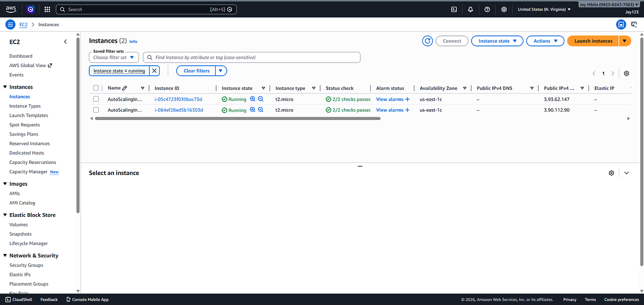
Task: Open the Amazon Q icon in header
Action: point(30,9)
